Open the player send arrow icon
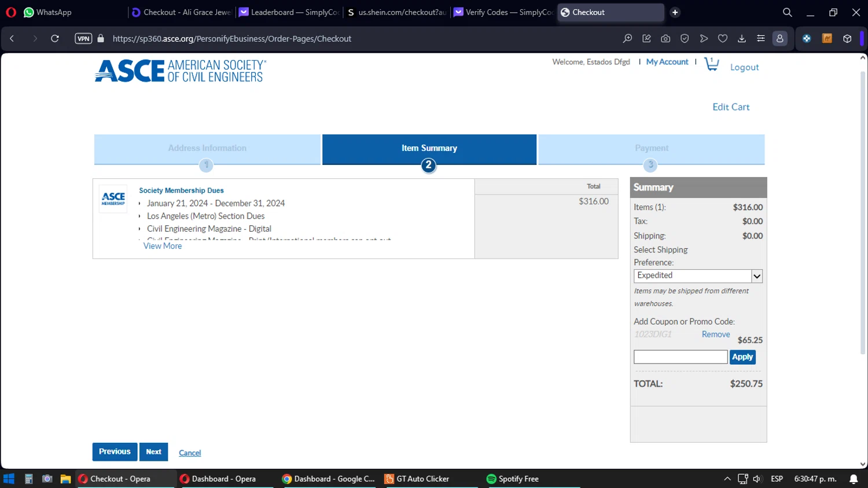The height and width of the screenshot is (488, 868). point(704,39)
